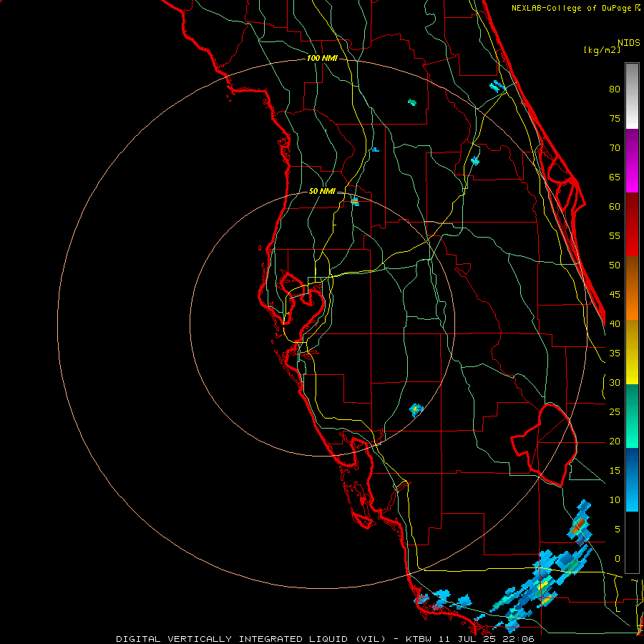Click the scale value 35
644x644 pixels.
click(x=615, y=353)
